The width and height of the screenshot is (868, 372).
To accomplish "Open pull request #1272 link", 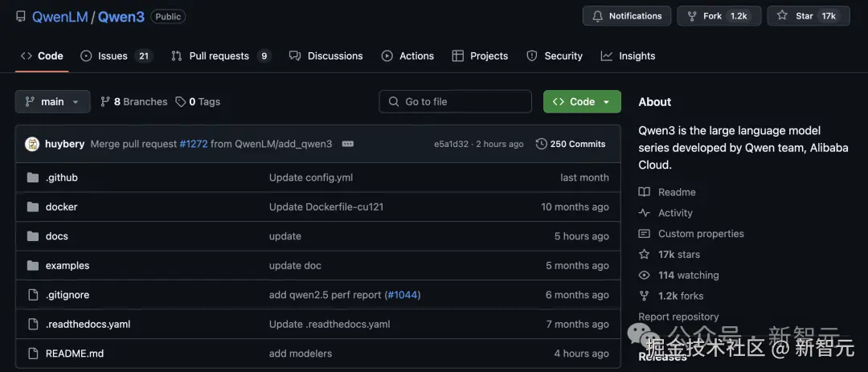I will pos(194,144).
